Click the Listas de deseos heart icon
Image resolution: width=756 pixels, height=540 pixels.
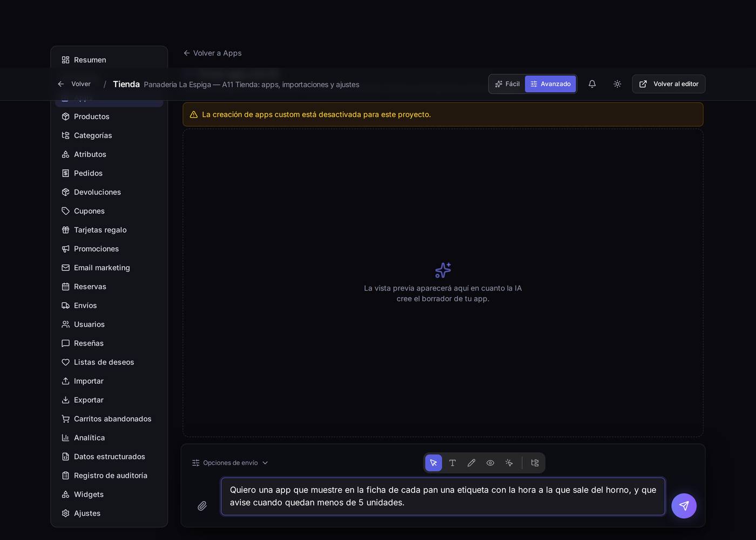click(x=65, y=362)
